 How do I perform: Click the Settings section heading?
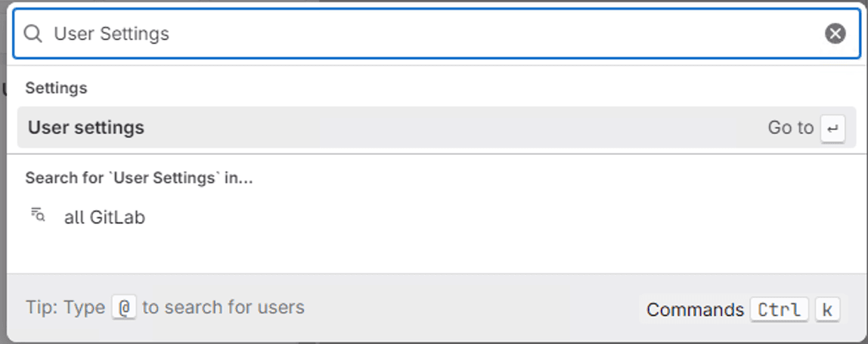point(56,88)
